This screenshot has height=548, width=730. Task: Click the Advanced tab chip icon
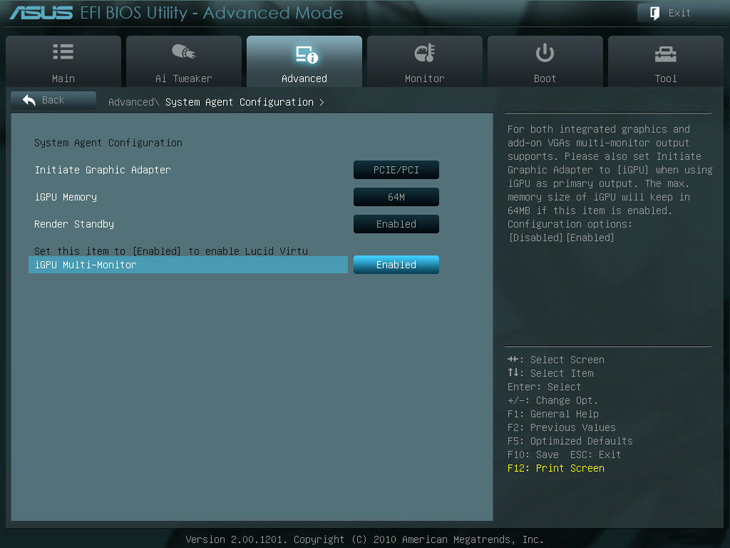coord(305,54)
